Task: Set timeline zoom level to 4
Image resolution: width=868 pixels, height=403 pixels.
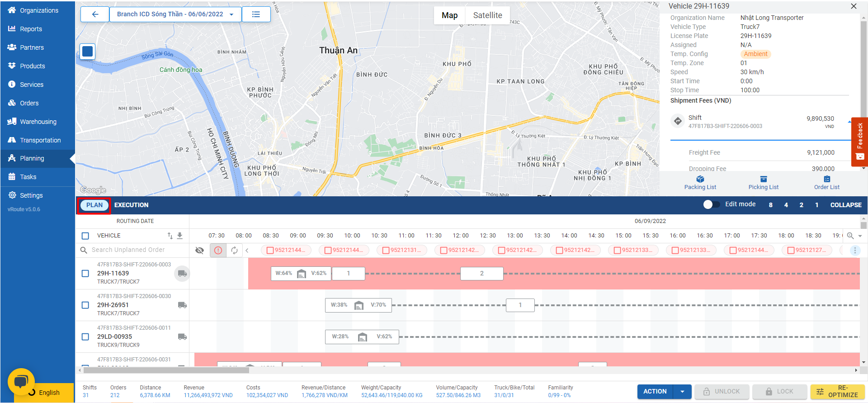Action: click(786, 205)
